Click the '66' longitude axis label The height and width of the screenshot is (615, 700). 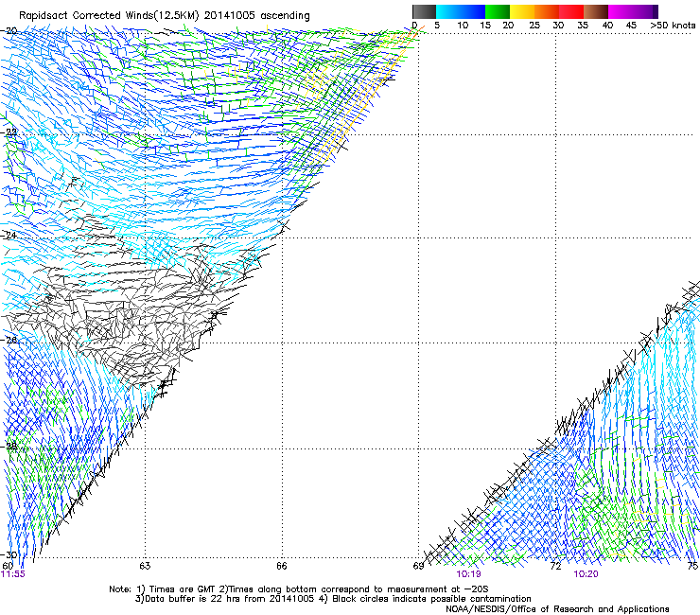(x=282, y=566)
